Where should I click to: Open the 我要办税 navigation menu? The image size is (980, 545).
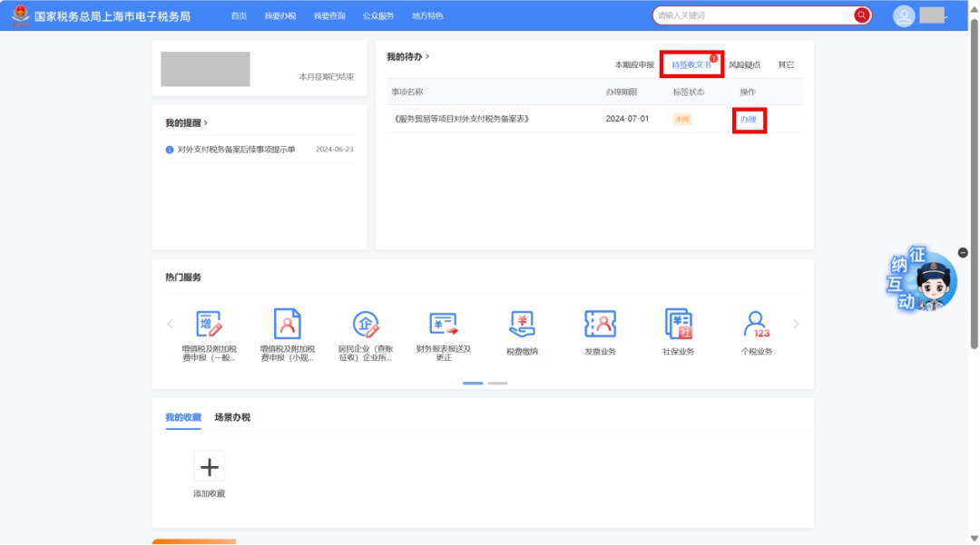coord(279,16)
